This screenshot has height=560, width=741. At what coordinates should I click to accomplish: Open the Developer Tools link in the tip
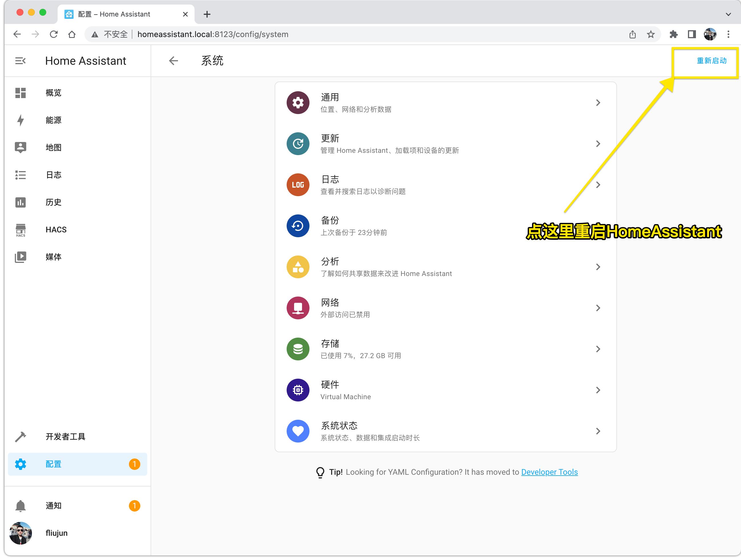[549, 472]
